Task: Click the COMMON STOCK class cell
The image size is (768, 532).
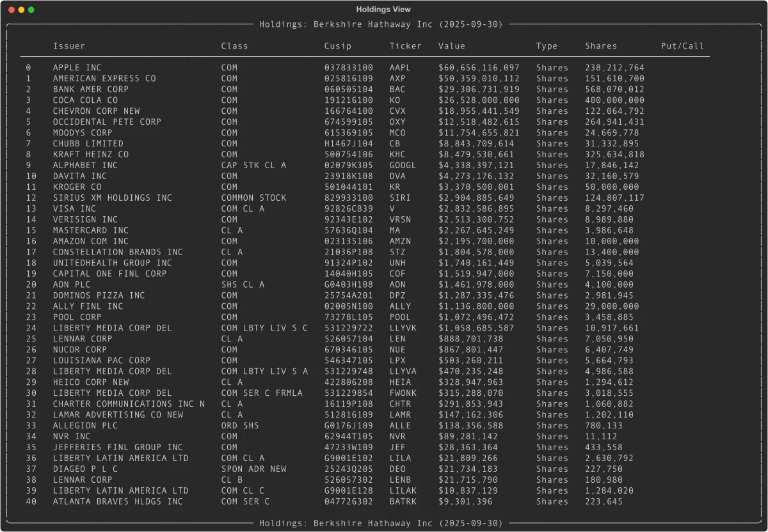Action: click(x=253, y=198)
